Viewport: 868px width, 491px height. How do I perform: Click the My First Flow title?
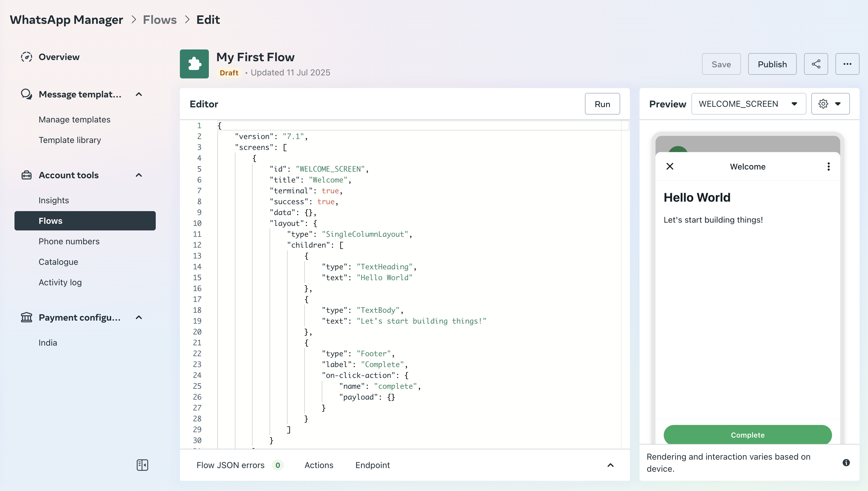(x=255, y=57)
